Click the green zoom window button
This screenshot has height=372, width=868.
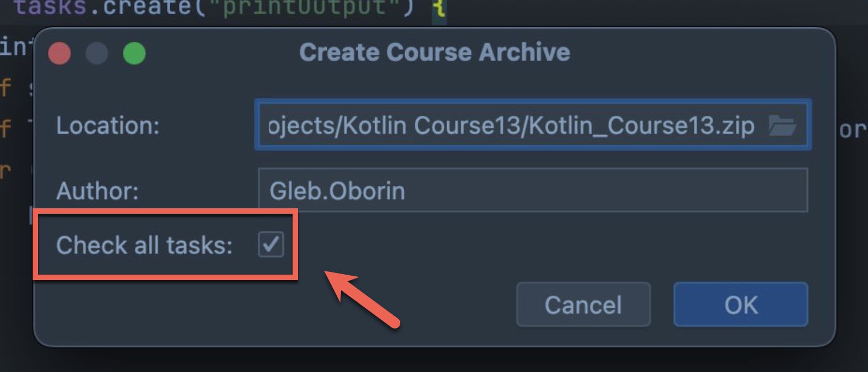[x=134, y=53]
